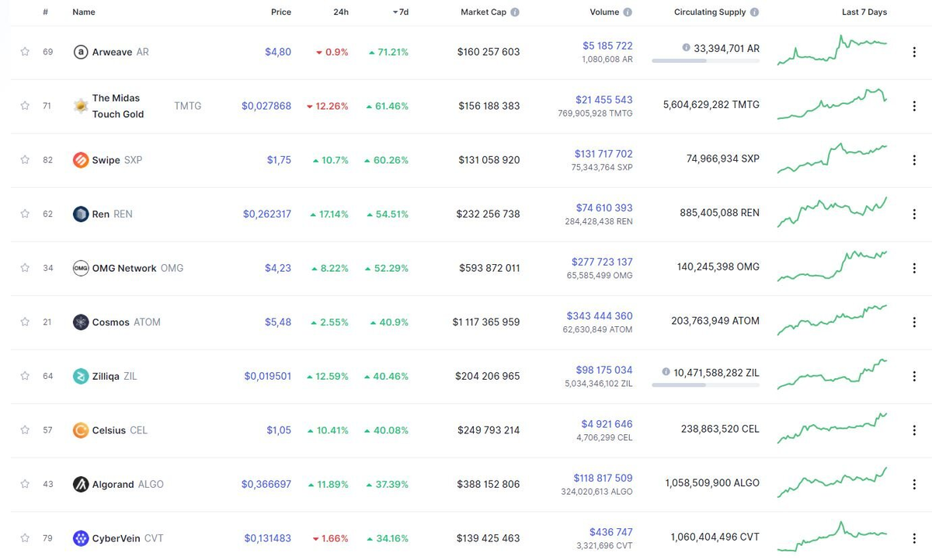Click the CyberVein coin logo
This screenshot has width=932, height=560.
pyautogui.click(x=81, y=537)
